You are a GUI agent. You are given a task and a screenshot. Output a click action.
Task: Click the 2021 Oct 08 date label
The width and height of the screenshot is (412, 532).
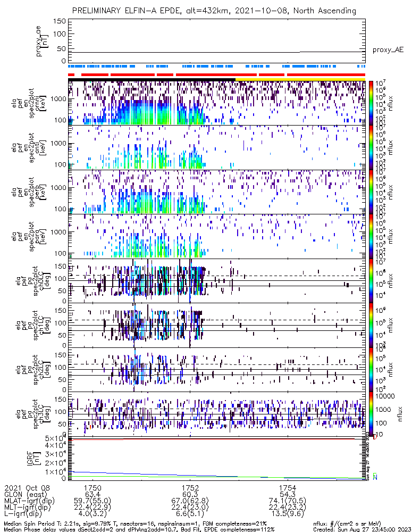pos(26,487)
